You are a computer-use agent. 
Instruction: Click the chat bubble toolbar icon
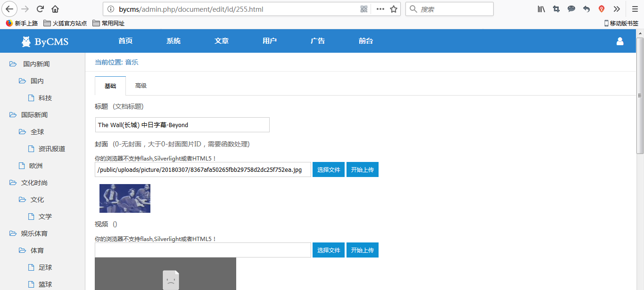point(571,9)
